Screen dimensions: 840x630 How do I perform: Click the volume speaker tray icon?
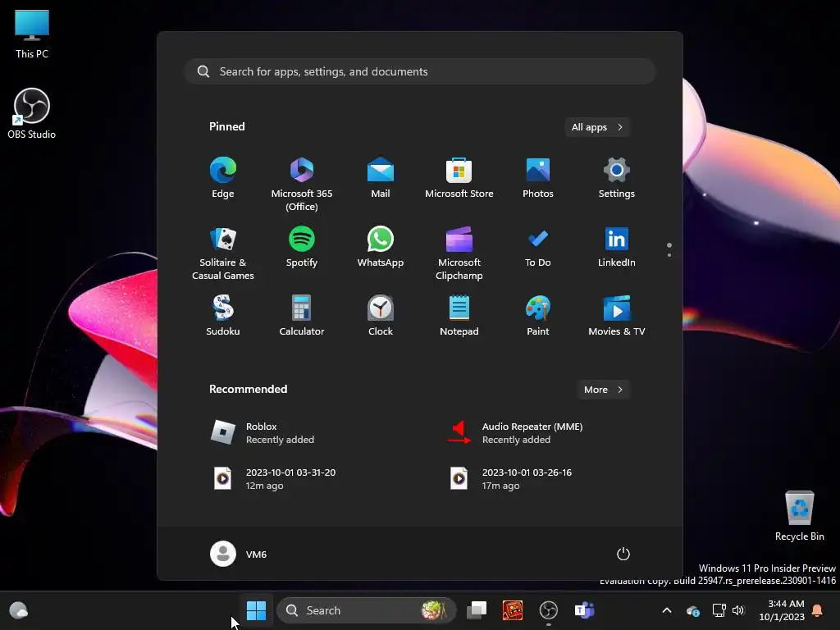coord(738,610)
